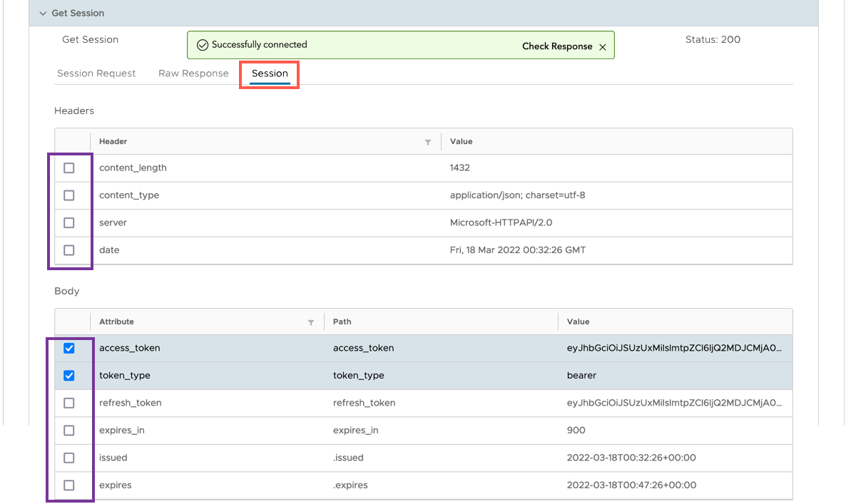Check the refresh_token attribute checkbox
Viewport: 846px width, 504px height.
pyautogui.click(x=69, y=403)
